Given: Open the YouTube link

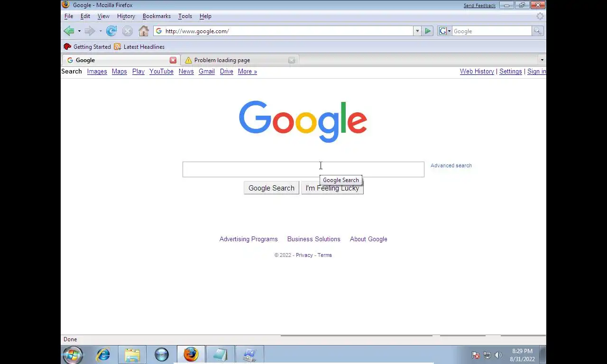Looking at the screenshot, I should click(x=161, y=72).
